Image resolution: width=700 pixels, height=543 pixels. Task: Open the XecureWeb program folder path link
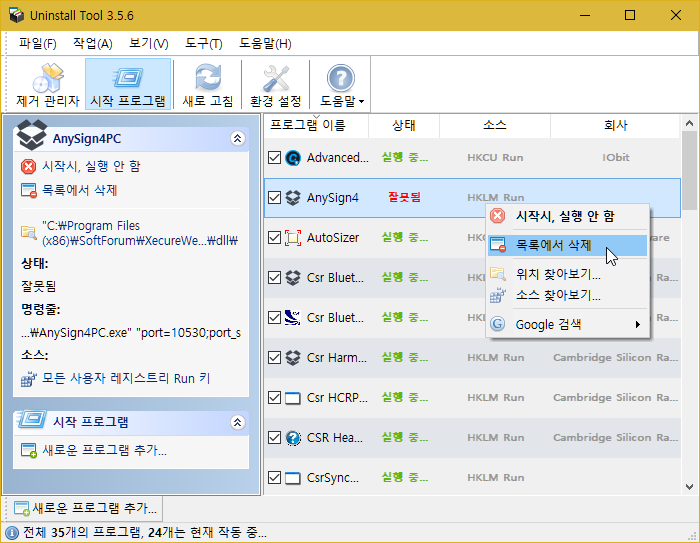(140, 233)
